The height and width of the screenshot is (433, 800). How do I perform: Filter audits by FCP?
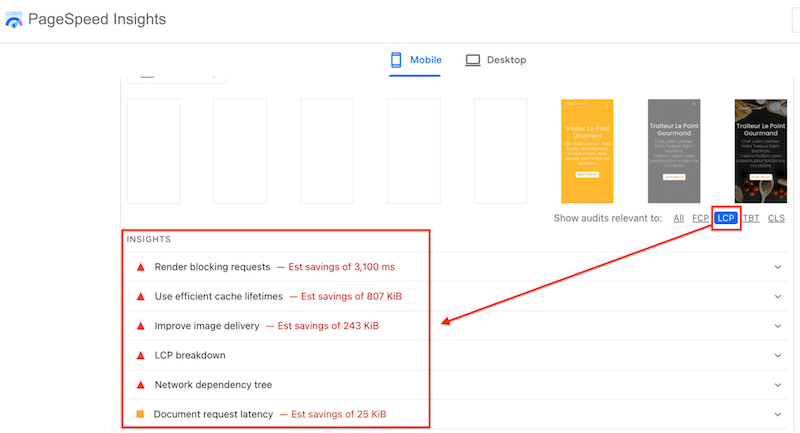click(700, 218)
